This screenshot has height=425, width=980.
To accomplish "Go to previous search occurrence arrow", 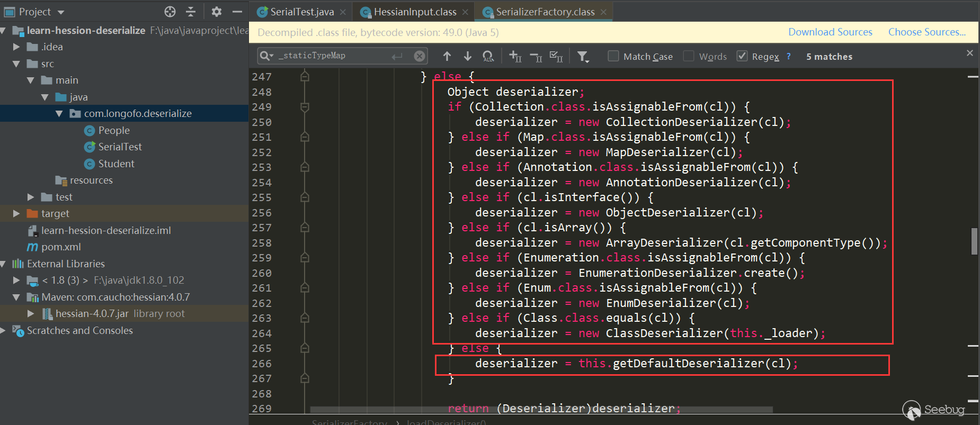I will (x=447, y=56).
